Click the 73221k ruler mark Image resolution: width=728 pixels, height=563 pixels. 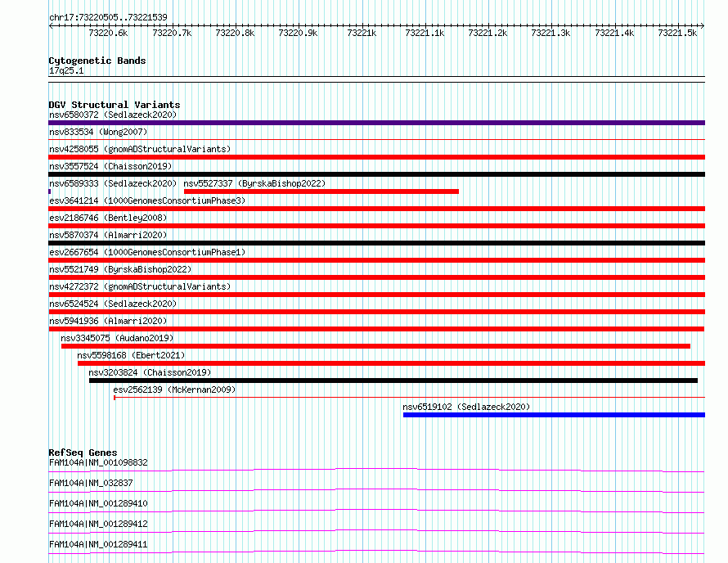pos(362,33)
